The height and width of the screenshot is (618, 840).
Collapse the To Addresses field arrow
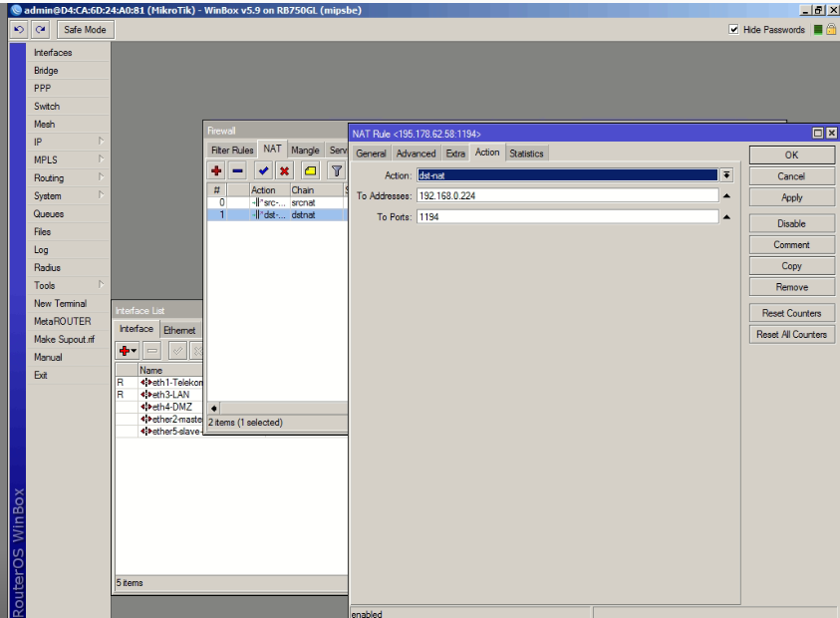[x=726, y=196]
